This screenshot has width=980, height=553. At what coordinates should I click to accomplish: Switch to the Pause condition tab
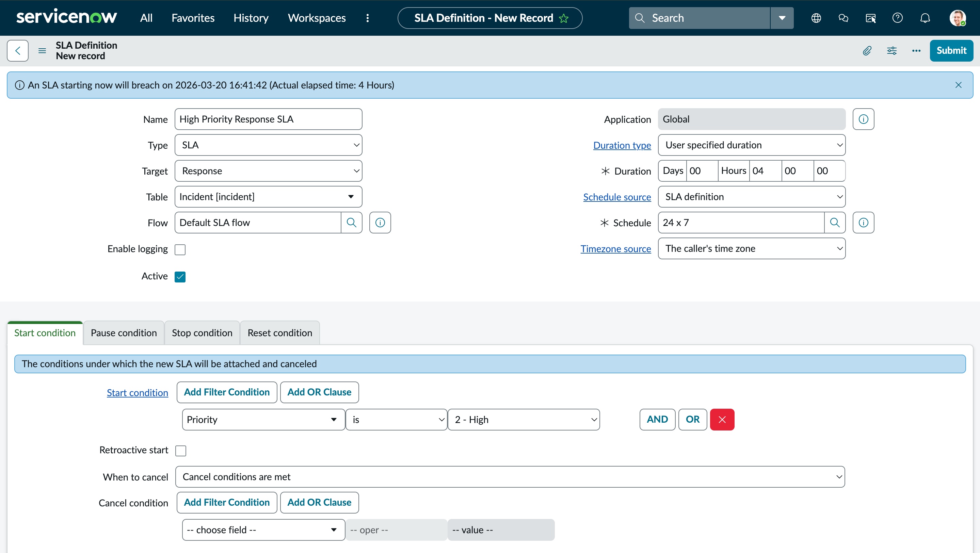pos(124,333)
